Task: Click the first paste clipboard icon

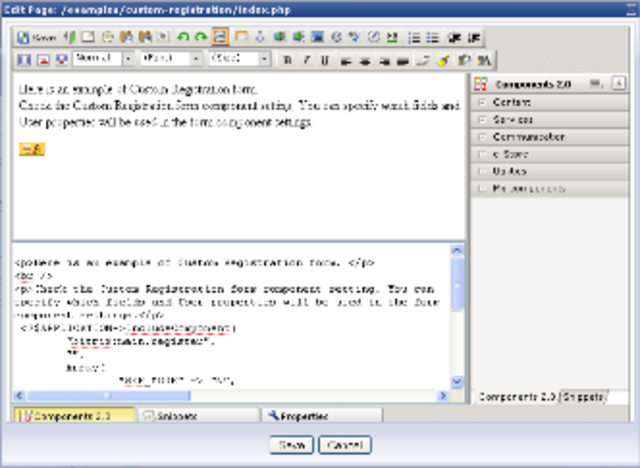Action: click(126, 37)
